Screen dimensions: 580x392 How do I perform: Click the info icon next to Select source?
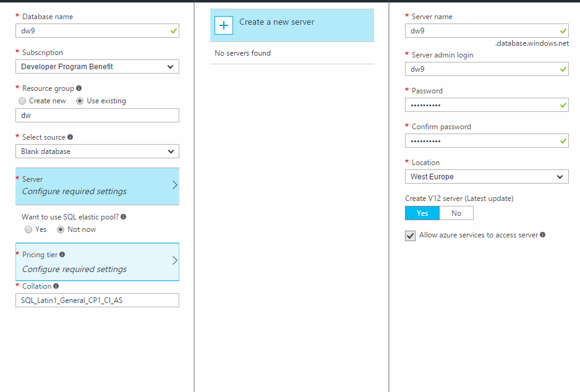[70, 137]
